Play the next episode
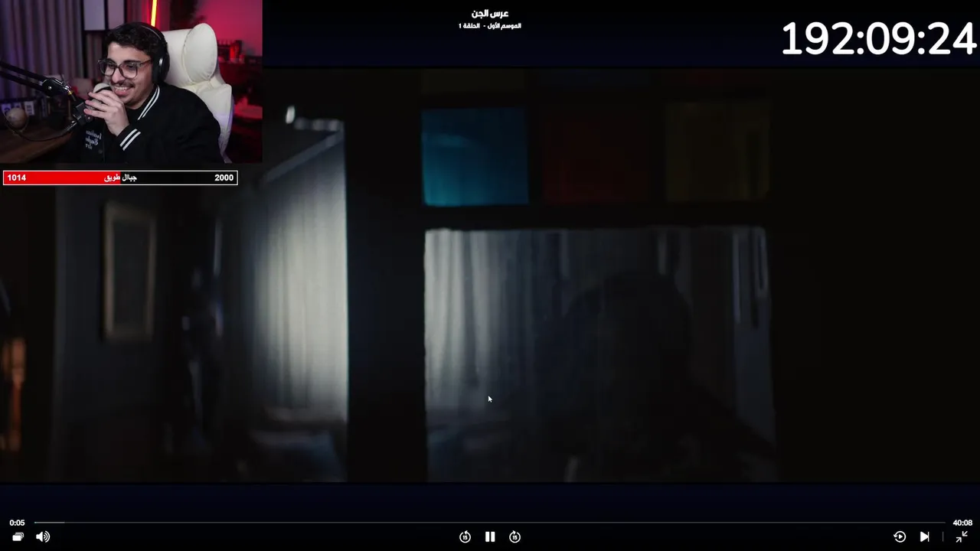This screenshot has width=980, height=551. pos(924,537)
